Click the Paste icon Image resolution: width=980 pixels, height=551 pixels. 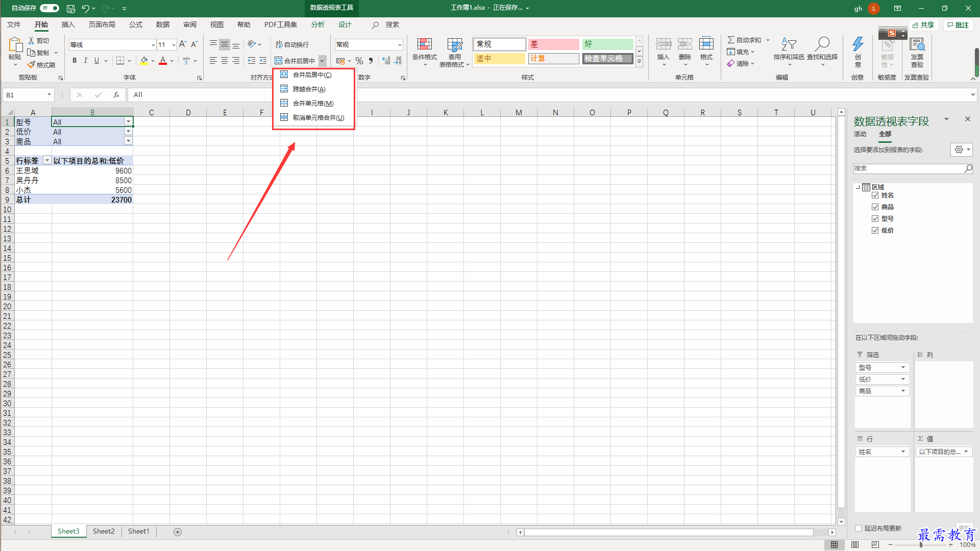pos(15,45)
